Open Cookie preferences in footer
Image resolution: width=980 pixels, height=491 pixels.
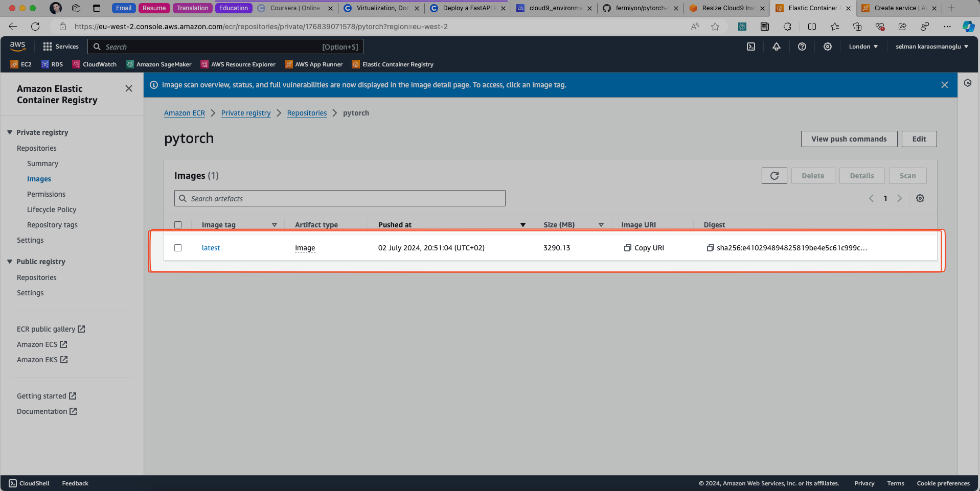[x=943, y=483]
